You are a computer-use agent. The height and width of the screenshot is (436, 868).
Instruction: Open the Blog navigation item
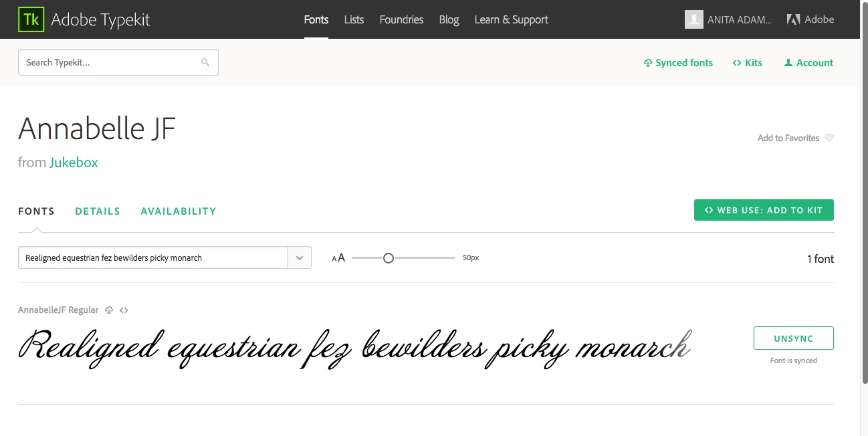(449, 19)
